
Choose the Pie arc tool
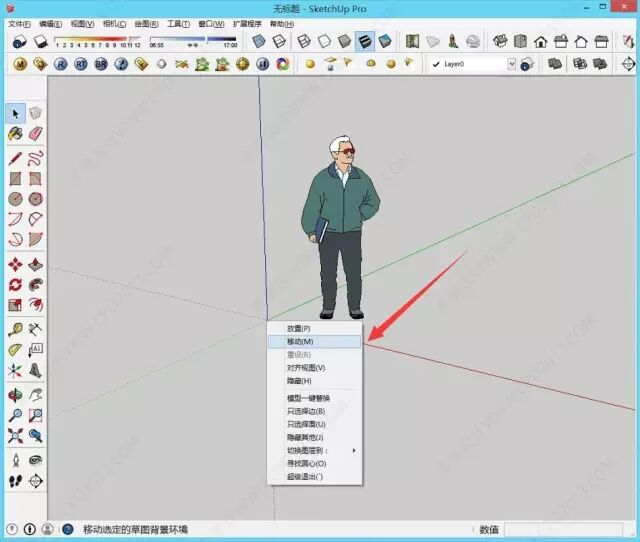click(x=36, y=240)
